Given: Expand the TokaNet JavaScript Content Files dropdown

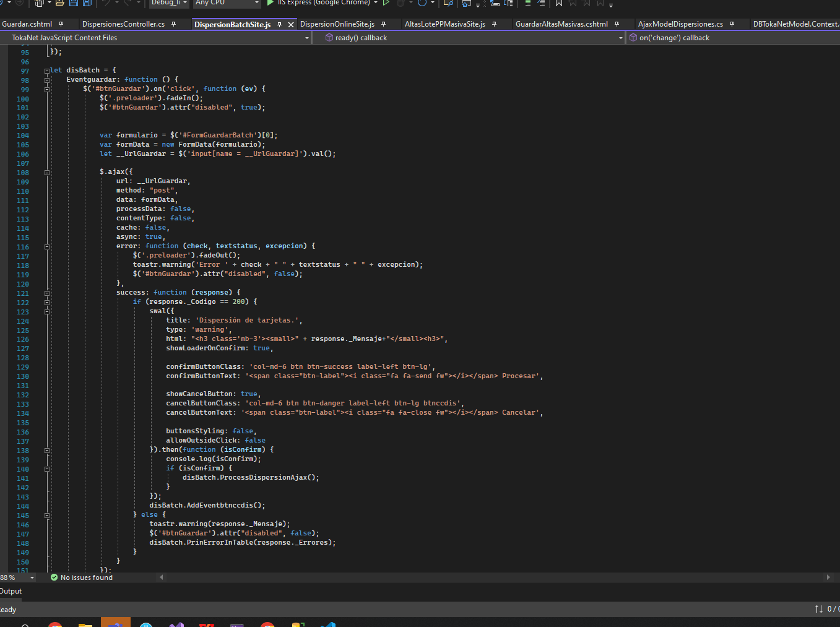Looking at the screenshot, I should click(x=307, y=38).
